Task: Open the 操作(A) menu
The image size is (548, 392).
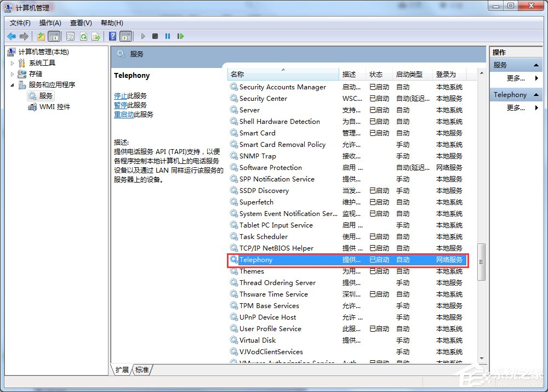Action: click(50, 22)
